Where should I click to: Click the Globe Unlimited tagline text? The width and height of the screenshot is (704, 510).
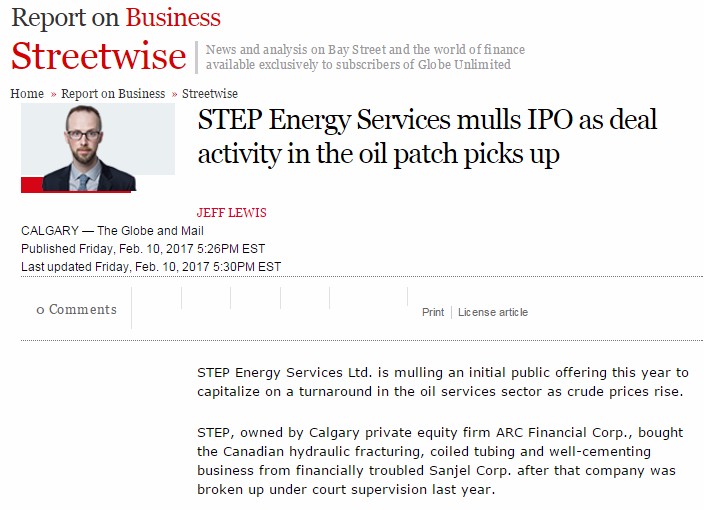[365, 57]
